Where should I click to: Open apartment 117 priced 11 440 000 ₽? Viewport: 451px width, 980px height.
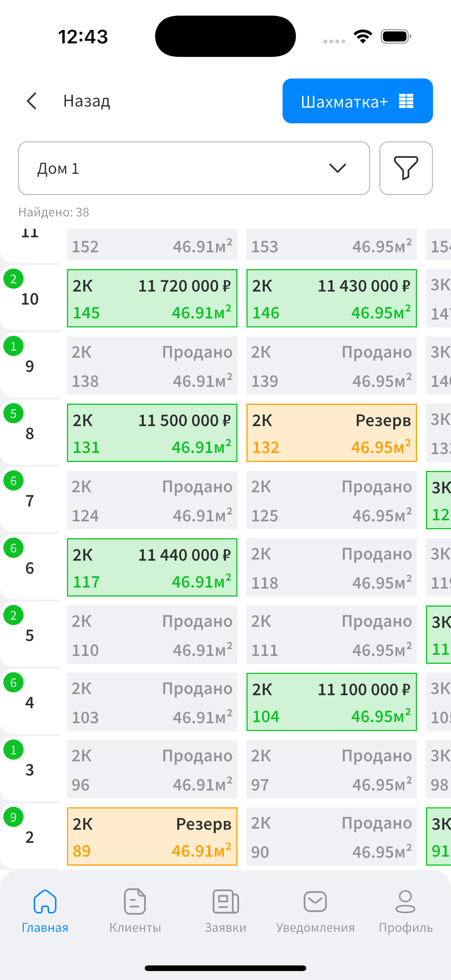point(152,568)
